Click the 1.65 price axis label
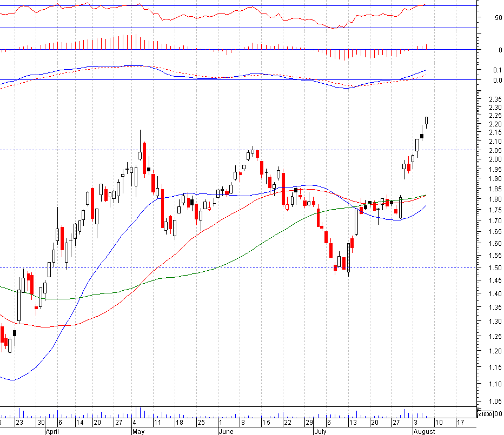 point(495,232)
